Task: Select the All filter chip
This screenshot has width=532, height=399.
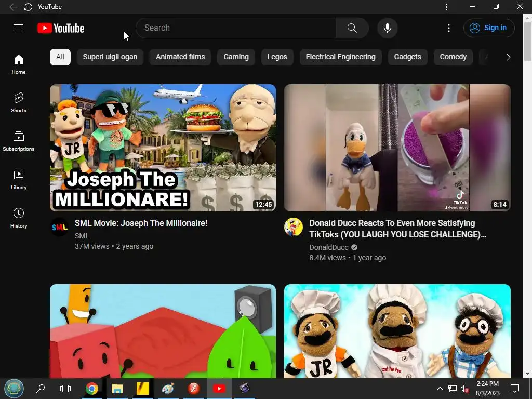Action: [60, 57]
